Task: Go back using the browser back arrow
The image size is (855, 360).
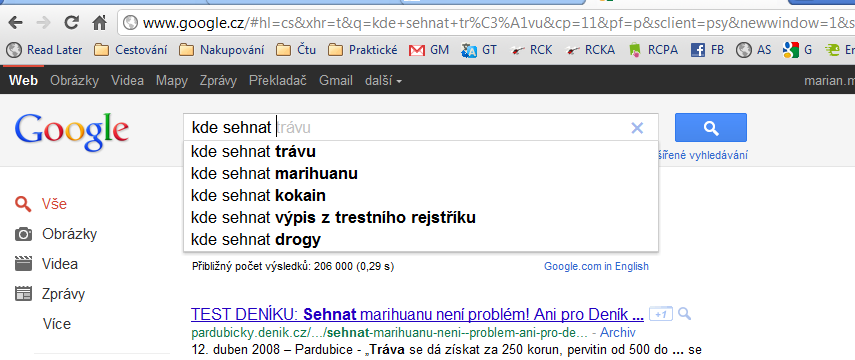Action: [x=15, y=22]
